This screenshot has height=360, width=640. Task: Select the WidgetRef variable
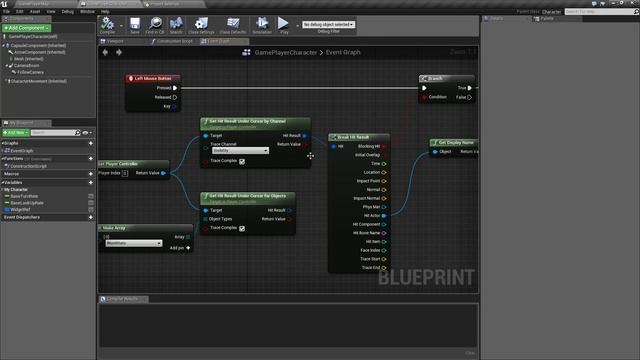[20, 209]
